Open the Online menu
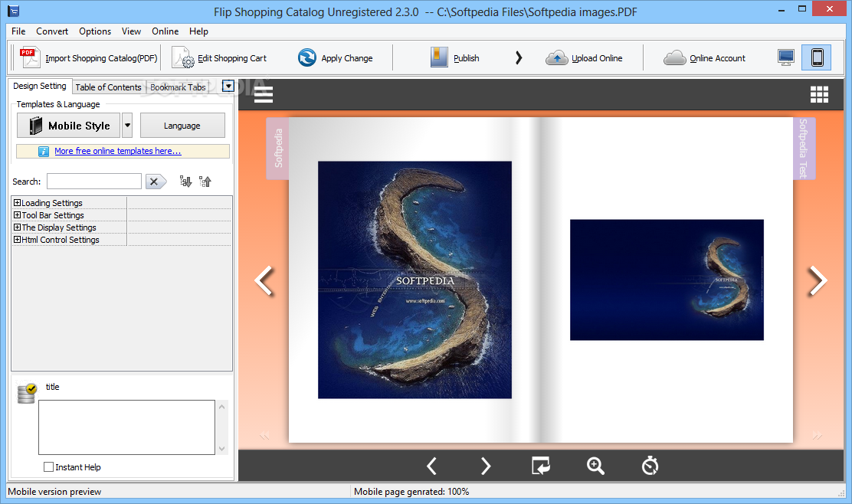Screen dimensions: 852x504 [x=165, y=31]
